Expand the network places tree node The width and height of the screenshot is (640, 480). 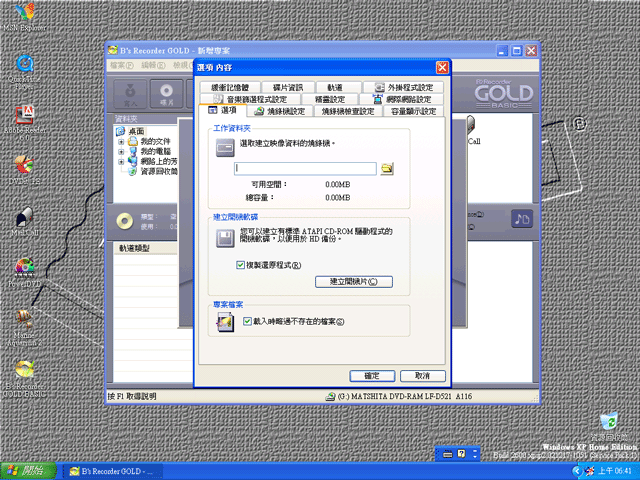121,162
